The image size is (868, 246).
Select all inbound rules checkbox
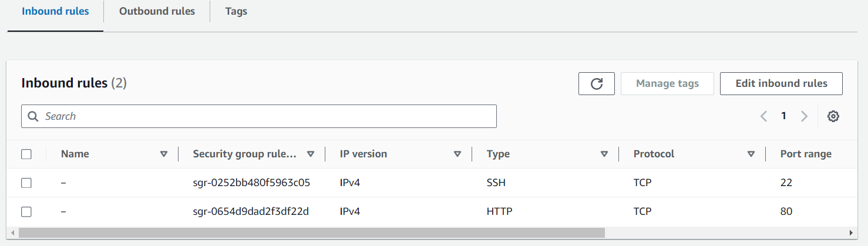(26, 154)
